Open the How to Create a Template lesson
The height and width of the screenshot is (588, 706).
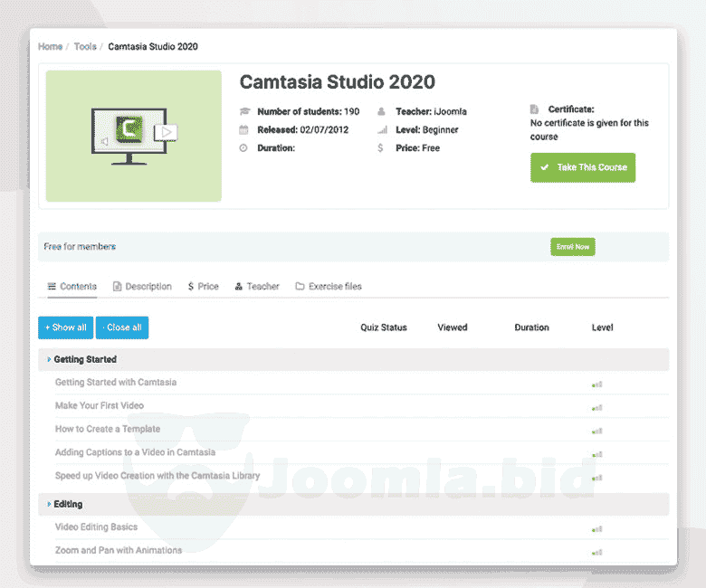108,429
